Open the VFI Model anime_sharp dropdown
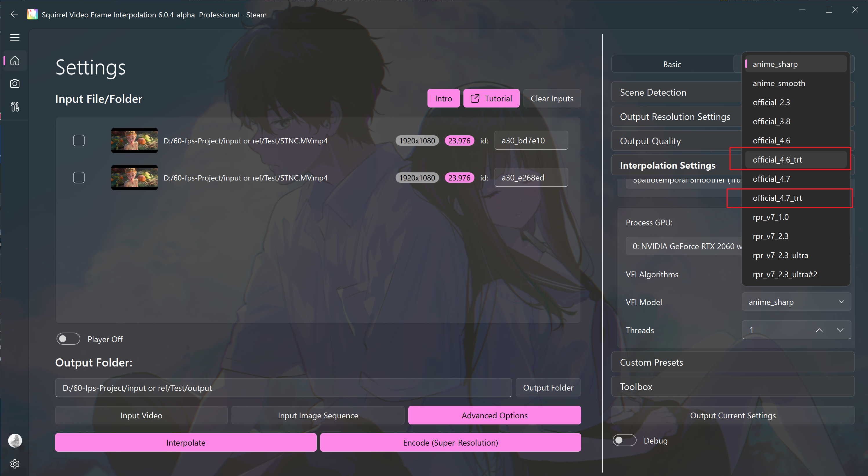 [796, 302]
